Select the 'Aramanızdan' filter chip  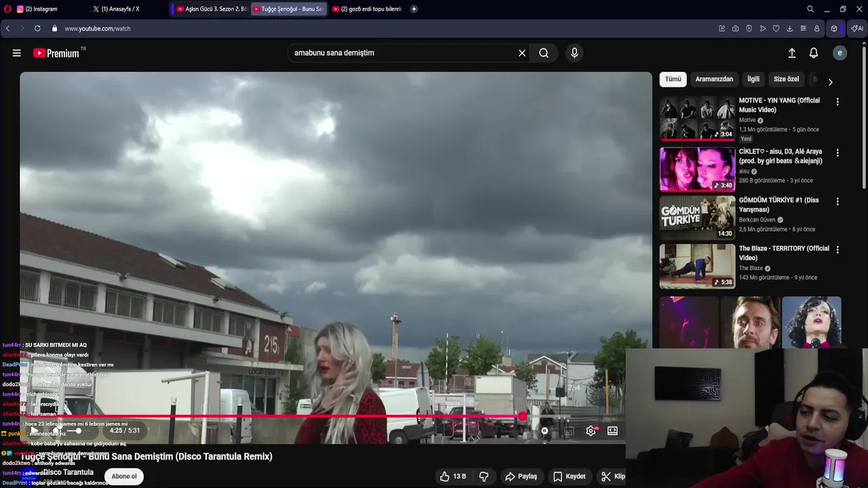point(714,79)
